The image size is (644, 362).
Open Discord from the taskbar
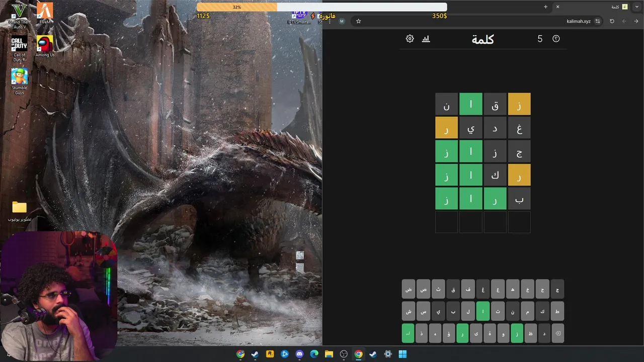point(299,354)
